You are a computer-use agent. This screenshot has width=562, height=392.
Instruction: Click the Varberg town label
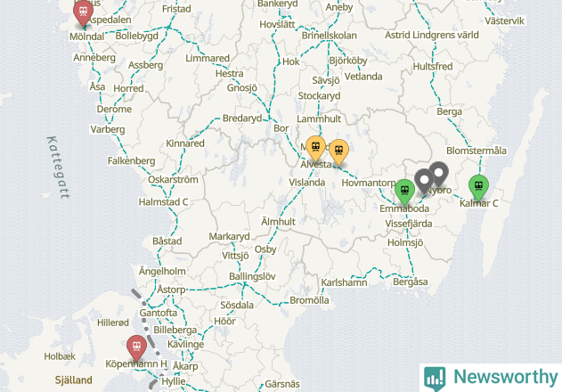pos(108,129)
